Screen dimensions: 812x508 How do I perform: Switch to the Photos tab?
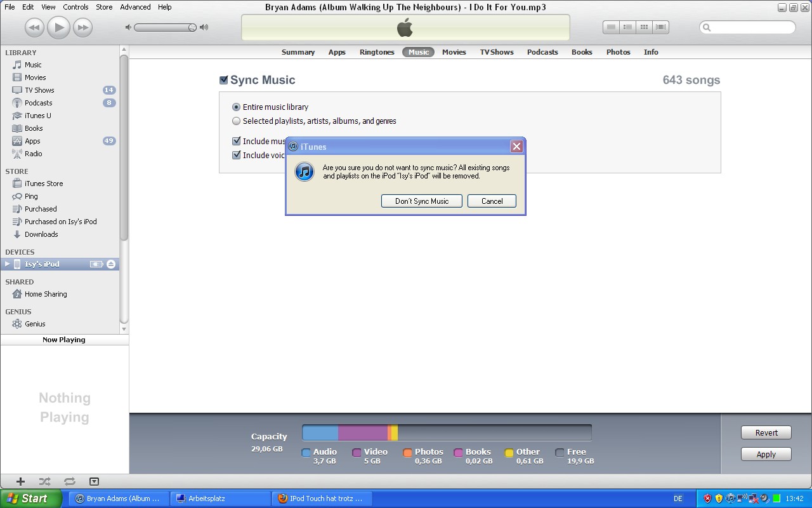[x=618, y=52]
